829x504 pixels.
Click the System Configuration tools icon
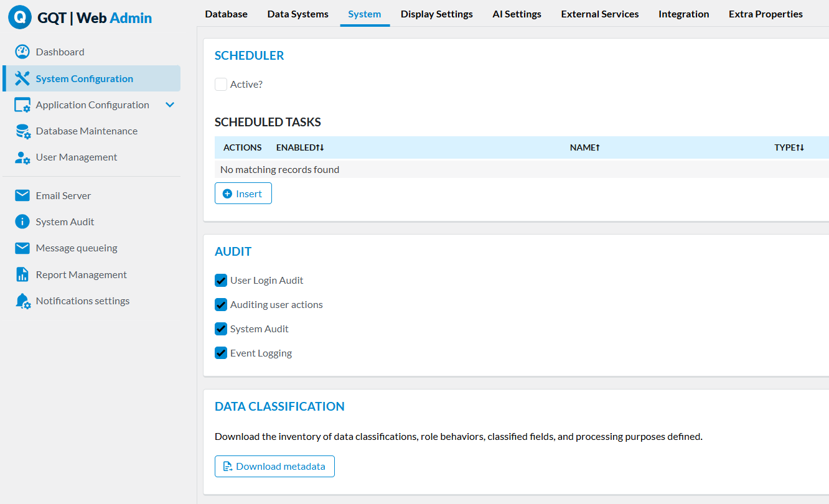coord(22,78)
